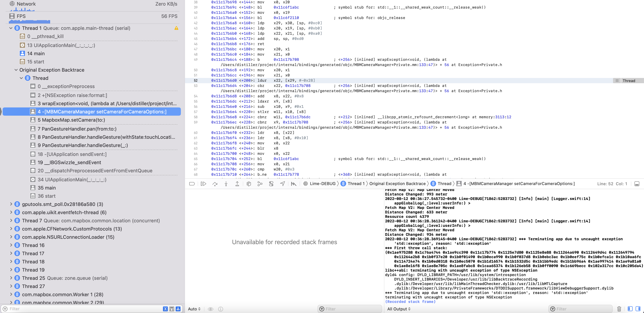Open the All Output dropdown

(x=399, y=309)
